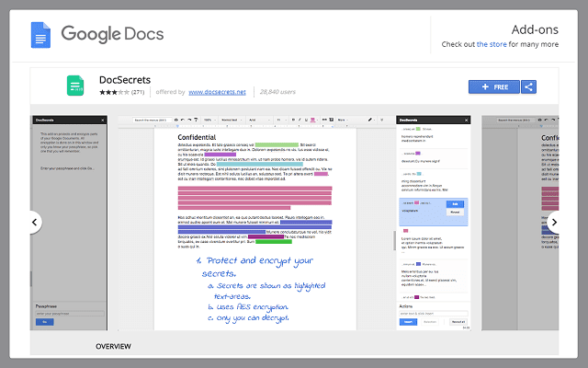Click the DocSecrets title text

point(125,80)
